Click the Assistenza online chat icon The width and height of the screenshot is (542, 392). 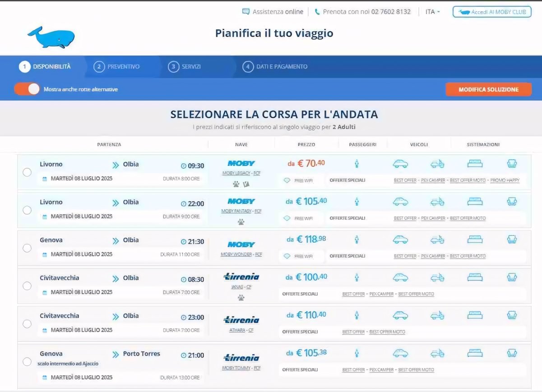point(246,12)
